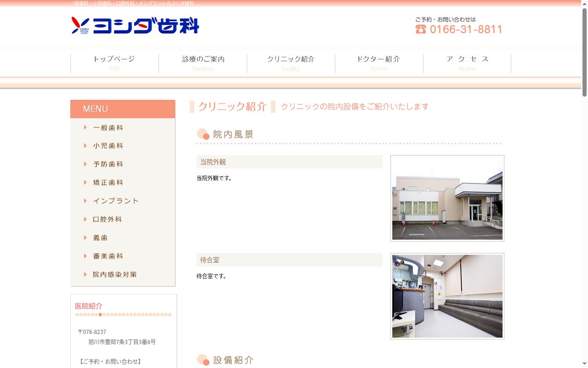Viewport: 588px width, 368px height.
Task: Click the 〒078-8237 postal code
Action: [x=92, y=332]
